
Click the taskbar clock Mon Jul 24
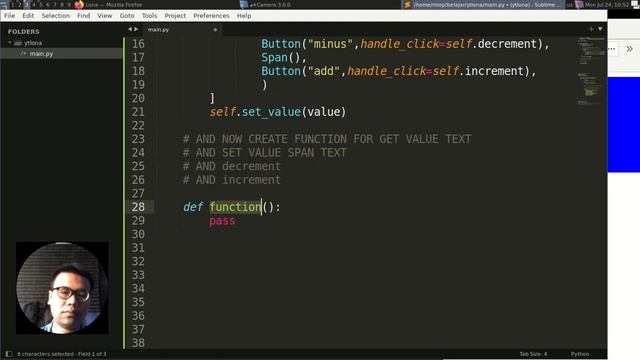coord(607,4)
